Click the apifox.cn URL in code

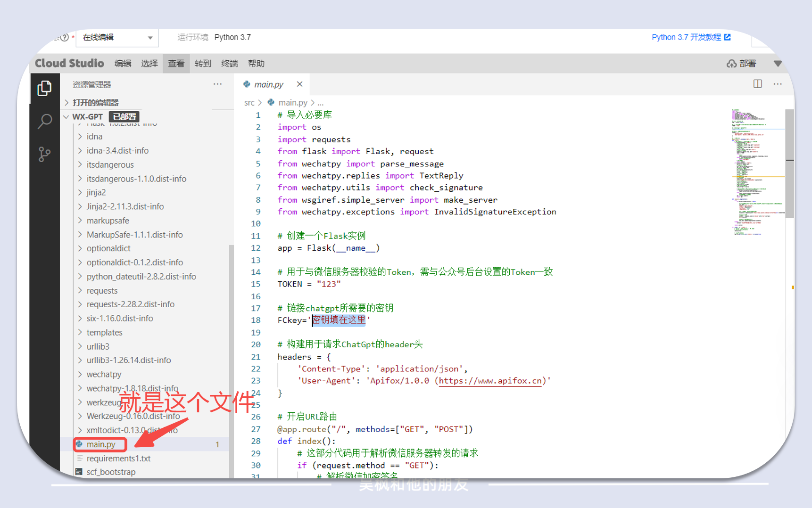490,381
